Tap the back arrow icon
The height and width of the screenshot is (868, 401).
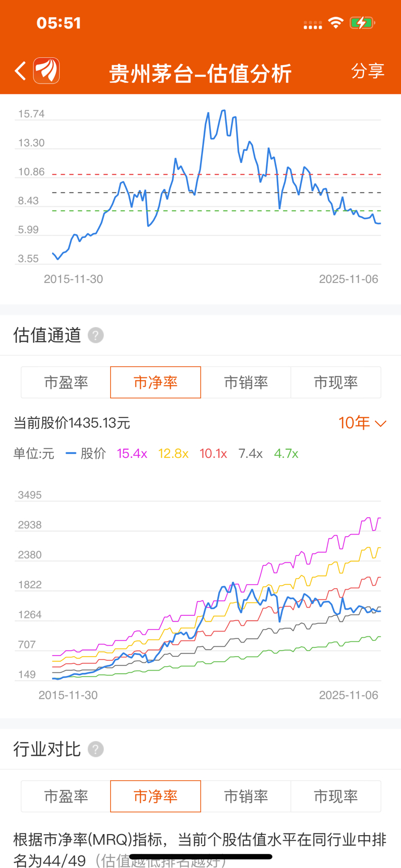[20, 71]
